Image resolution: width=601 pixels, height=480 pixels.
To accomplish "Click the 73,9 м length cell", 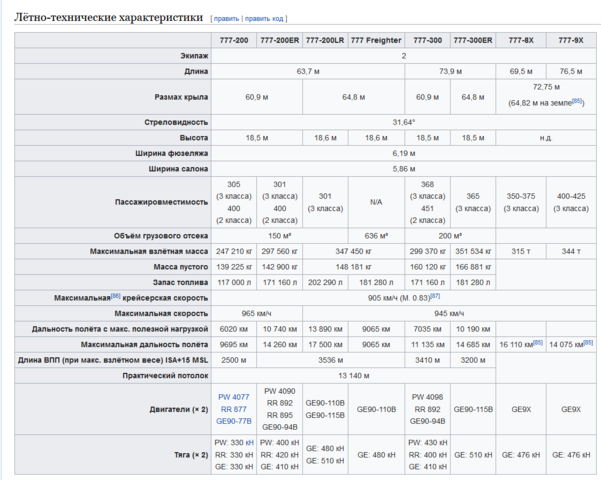I will (450, 71).
